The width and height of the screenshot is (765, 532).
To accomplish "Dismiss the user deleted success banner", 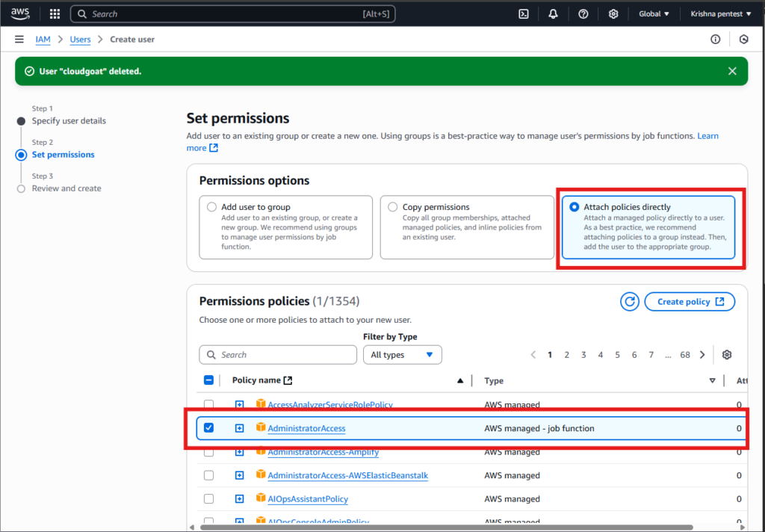I will 732,71.
